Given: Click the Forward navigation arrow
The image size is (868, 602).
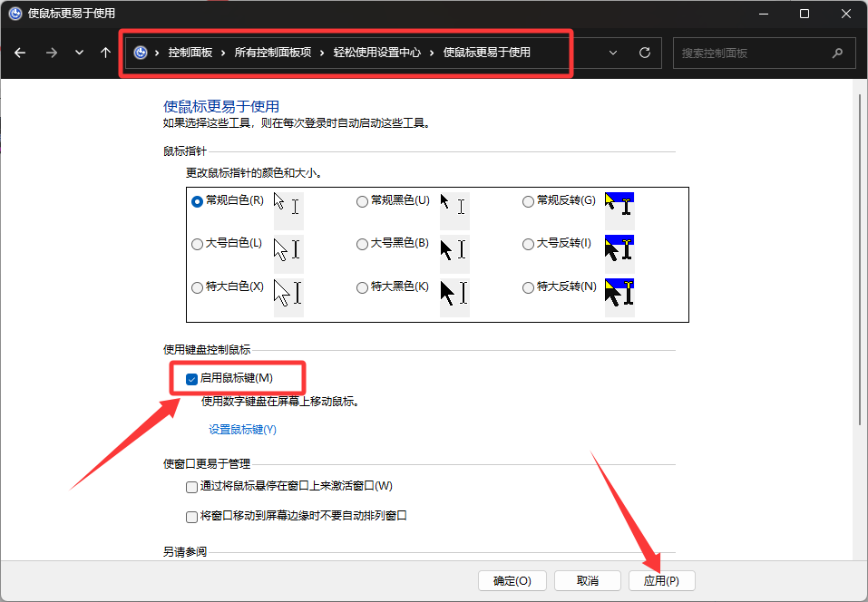Looking at the screenshot, I should (x=51, y=53).
